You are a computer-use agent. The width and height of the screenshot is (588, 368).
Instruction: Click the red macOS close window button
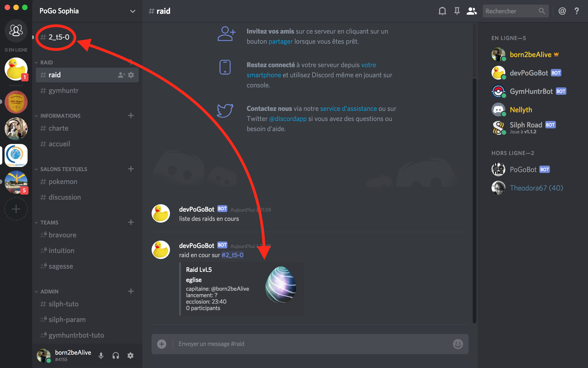(7, 7)
